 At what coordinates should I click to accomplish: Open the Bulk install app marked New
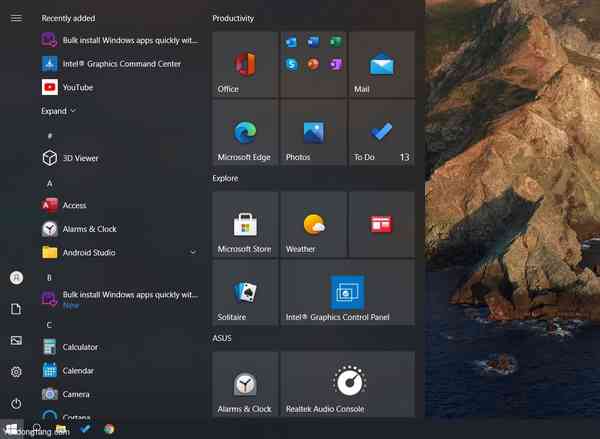coord(121,298)
